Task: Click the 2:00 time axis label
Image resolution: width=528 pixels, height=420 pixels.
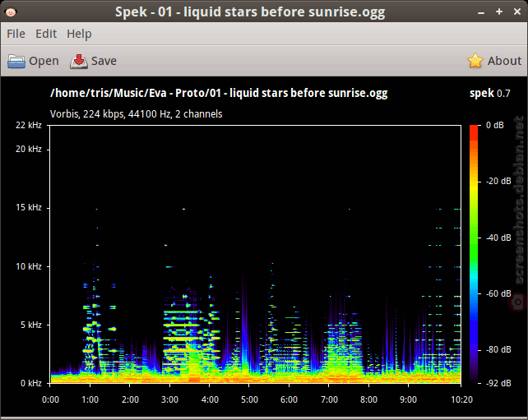Action: 130,399
